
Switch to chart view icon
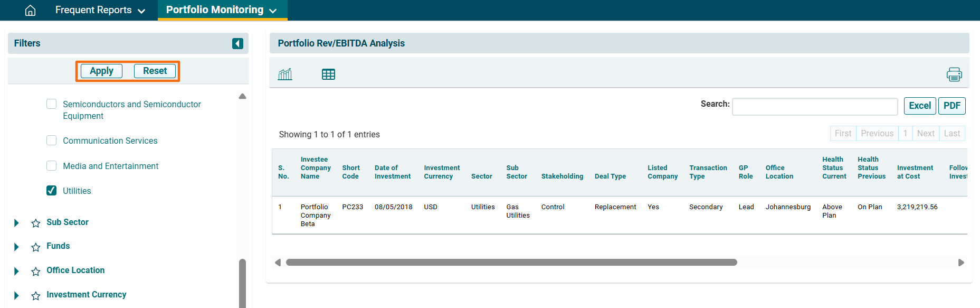tap(285, 74)
